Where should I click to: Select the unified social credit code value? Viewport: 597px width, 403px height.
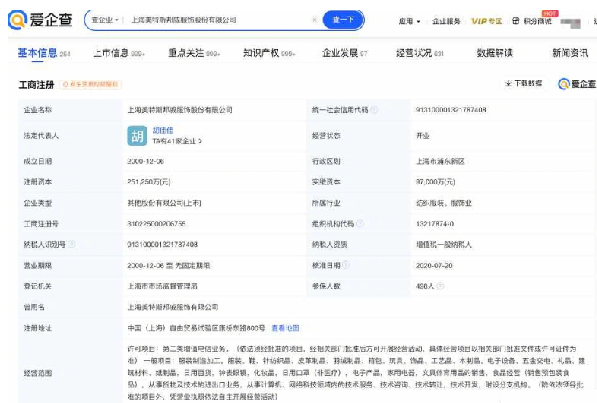pyautogui.click(x=451, y=110)
